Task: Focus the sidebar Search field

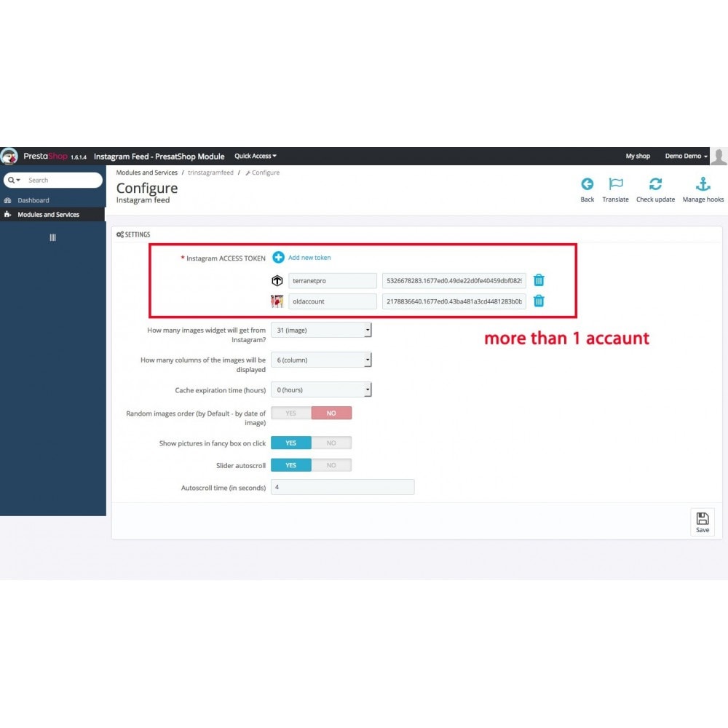Action: 63,180
